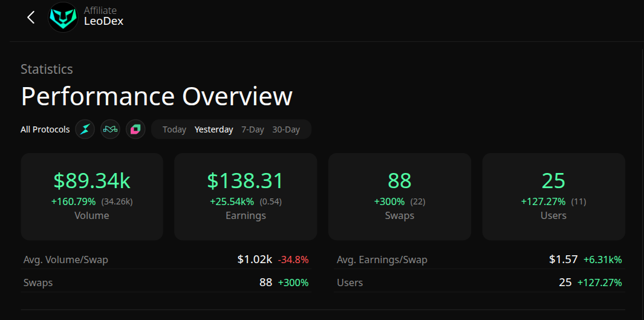Viewport: 644px width, 320px height.
Task: Click the Users row below the cards
Action: click(480, 282)
